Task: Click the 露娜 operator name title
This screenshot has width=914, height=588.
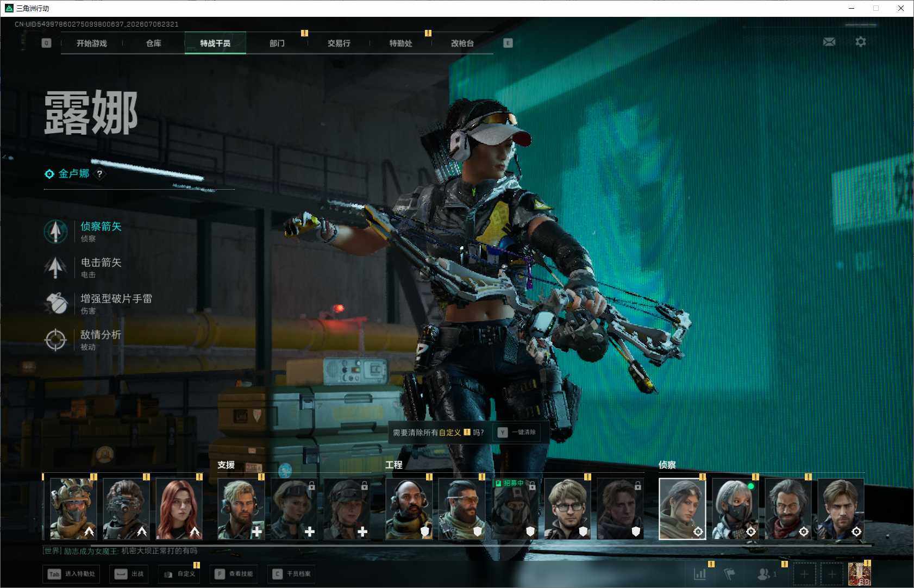Action: [x=91, y=112]
